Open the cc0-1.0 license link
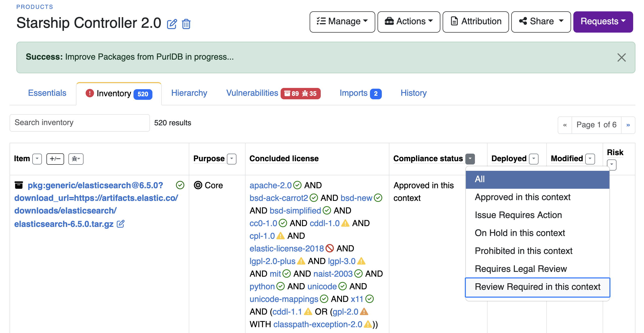The width and height of the screenshot is (644, 333). click(263, 223)
